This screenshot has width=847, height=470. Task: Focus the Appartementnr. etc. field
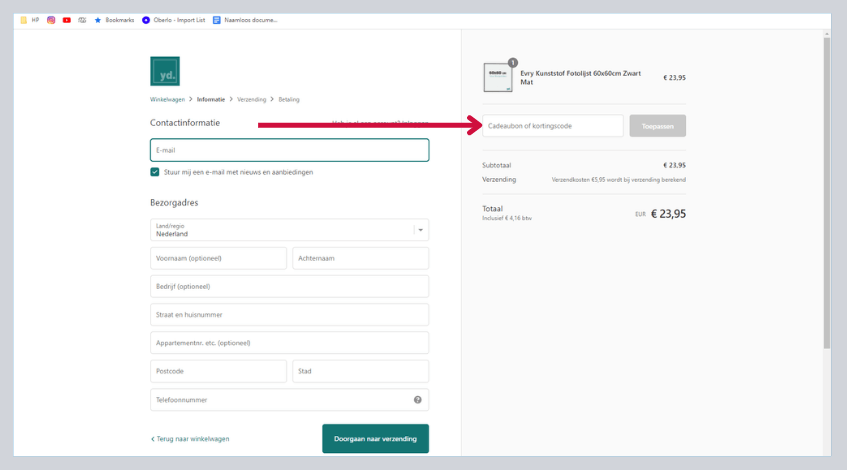(x=290, y=343)
